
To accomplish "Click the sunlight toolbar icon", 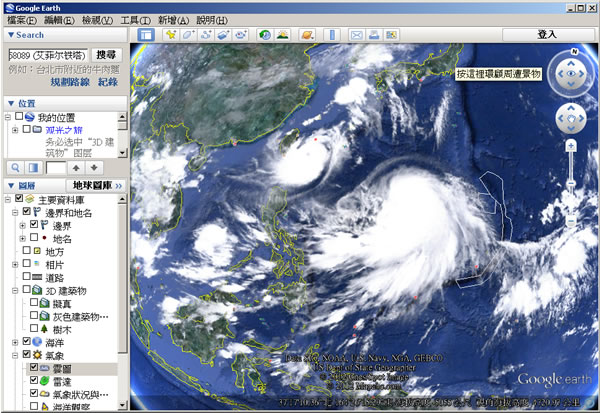I will (283, 35).
